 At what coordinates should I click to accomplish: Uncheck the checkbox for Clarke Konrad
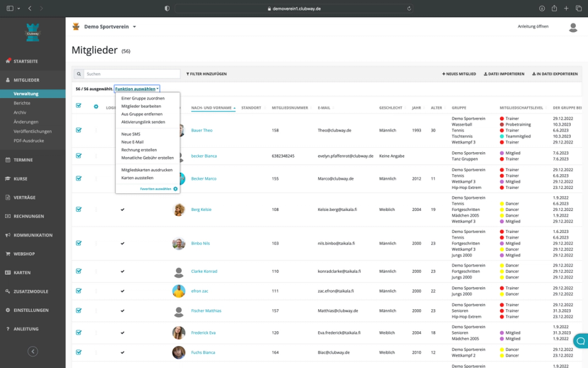pyautogui.click(x=78, y=270)
